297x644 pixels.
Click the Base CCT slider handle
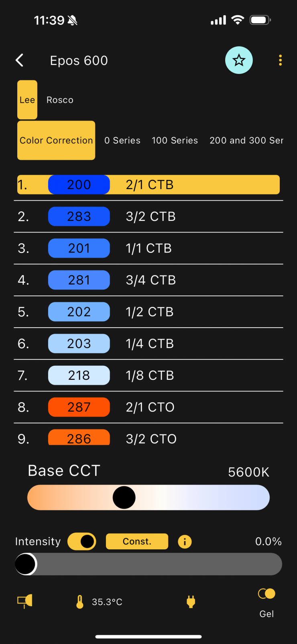point(124,497)
